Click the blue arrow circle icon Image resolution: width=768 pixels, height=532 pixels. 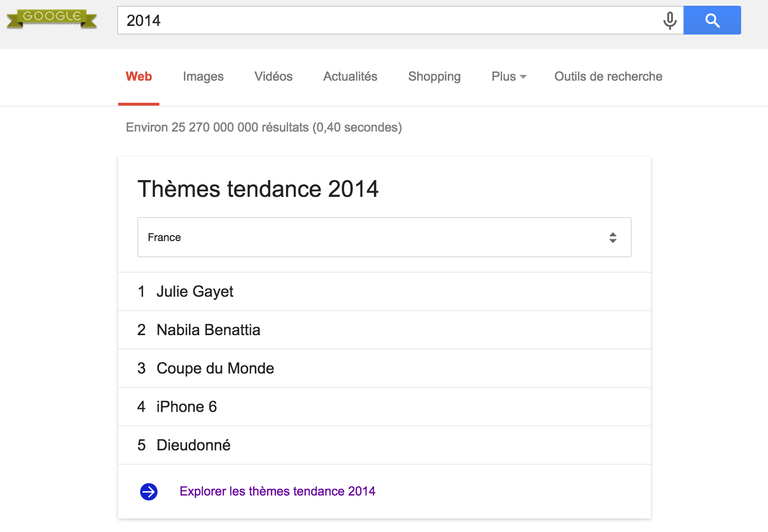tap(149, 492)
